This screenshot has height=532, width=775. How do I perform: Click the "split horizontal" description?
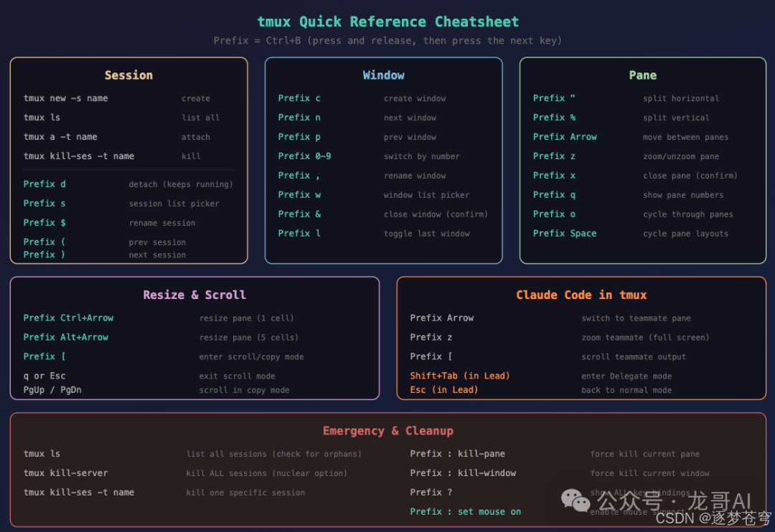tap(681, 98)
